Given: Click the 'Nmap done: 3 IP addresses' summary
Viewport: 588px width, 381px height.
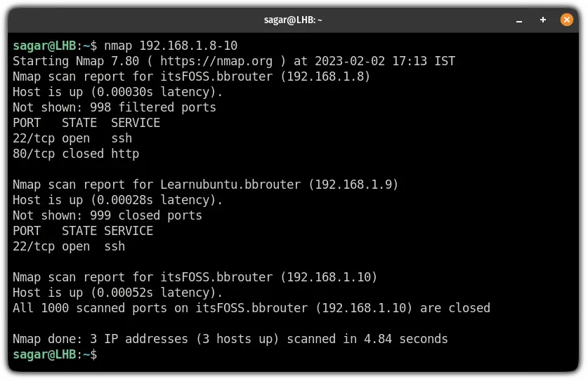Looking at the screenshot, I should (x=230, y=339).
